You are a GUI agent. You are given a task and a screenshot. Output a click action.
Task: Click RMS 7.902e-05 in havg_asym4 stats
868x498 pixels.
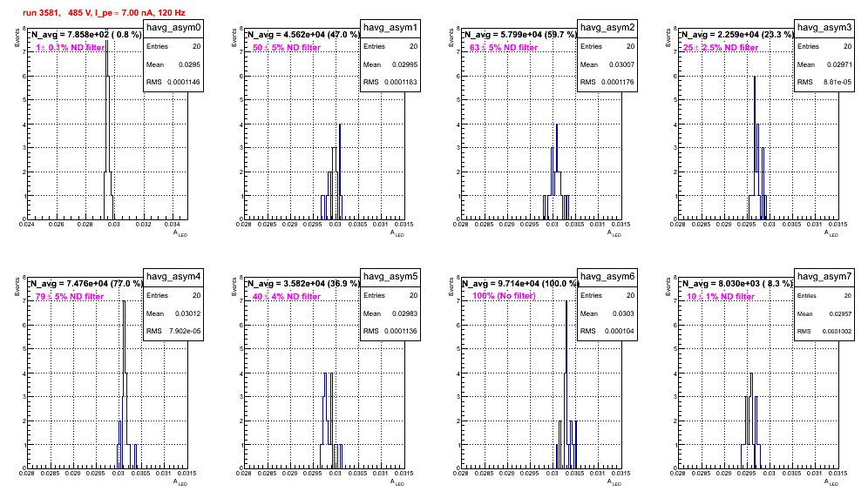[x=173, y=331]
